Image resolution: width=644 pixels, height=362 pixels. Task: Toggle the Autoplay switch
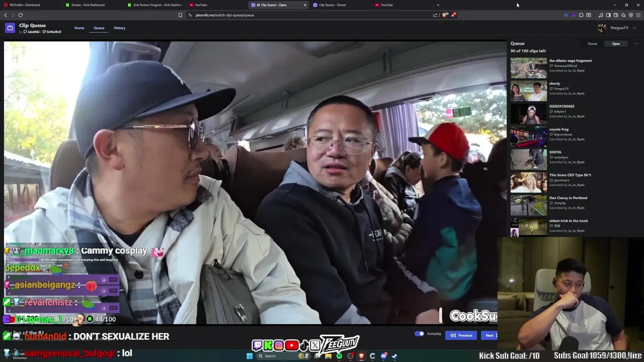(x=419, y=333)
